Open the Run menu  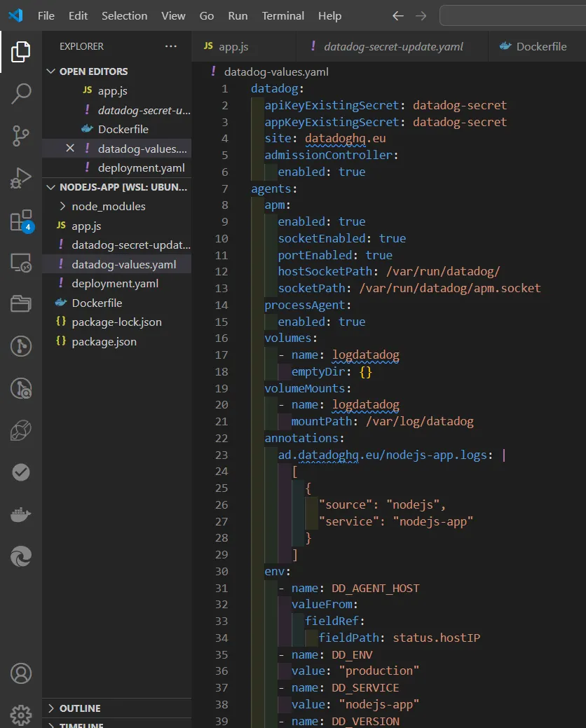238,16
